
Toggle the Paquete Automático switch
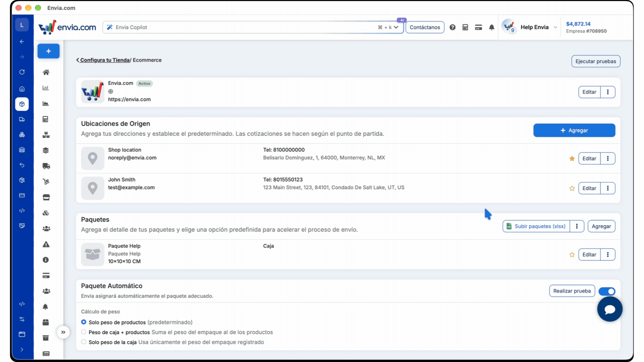pyautogui.click(x=607, y=291)
